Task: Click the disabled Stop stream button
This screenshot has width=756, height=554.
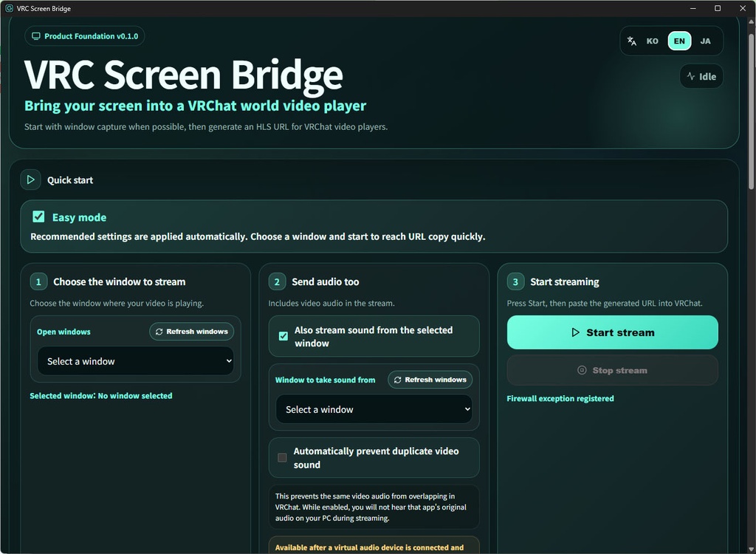Action: (x=612, y=370)
